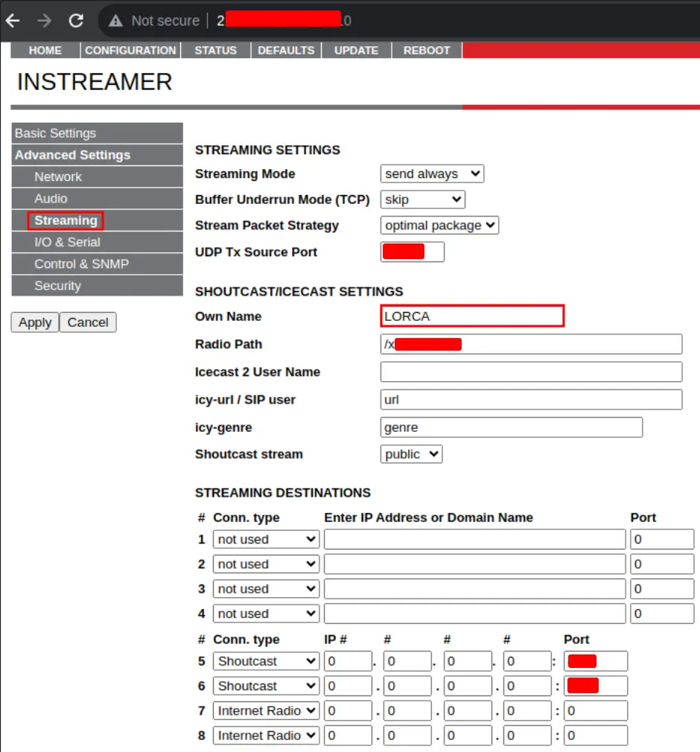Open the Shoutcast stream public dropdown

coord(411,454)
